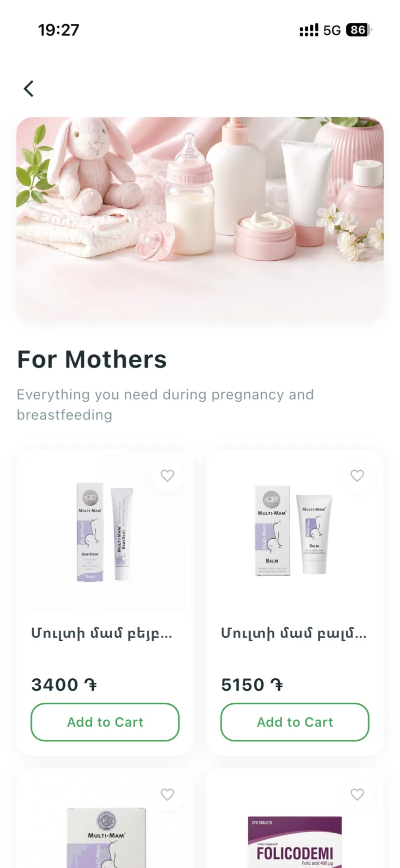Viewport: 400px width, 868px height.
Task: Select product title Մուլտի մամ բեյբ...
Action: tap(101, 634)
